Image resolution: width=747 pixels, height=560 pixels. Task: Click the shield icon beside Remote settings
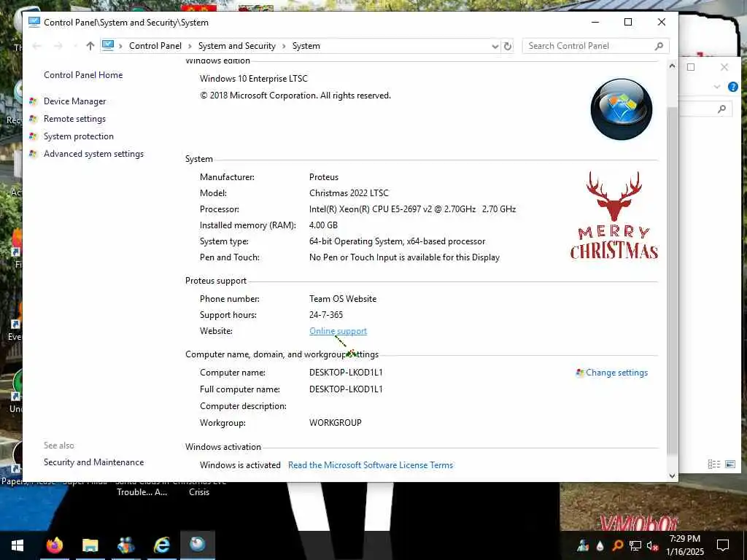33,119
